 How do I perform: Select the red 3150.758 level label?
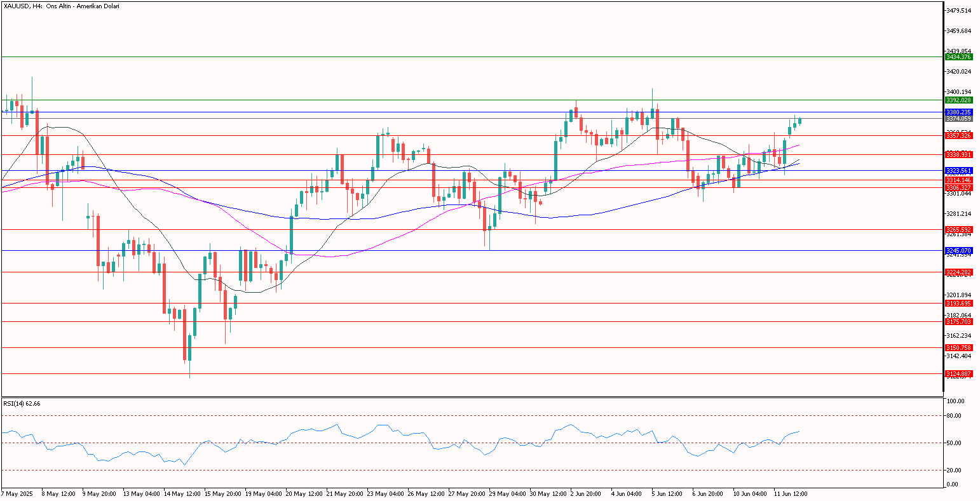click(958, 348)
